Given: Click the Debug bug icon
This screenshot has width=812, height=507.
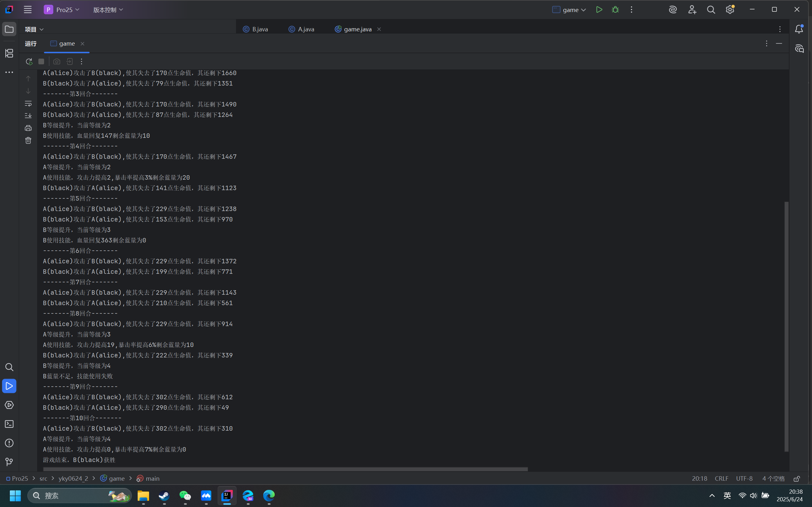Looking at the screenshot, I should pyautogui.click(x=615, y=10).
